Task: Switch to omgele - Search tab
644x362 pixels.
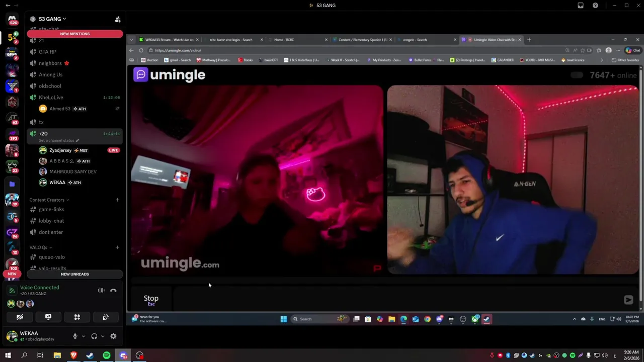Action: click(x=426, y=40)
